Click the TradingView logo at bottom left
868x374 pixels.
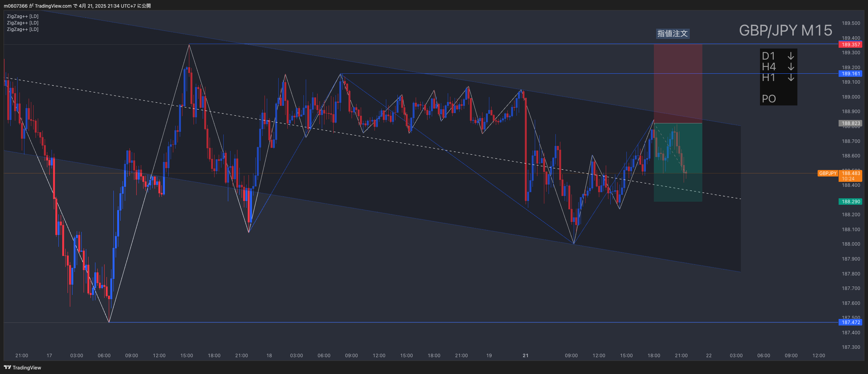tap(23, 368)
